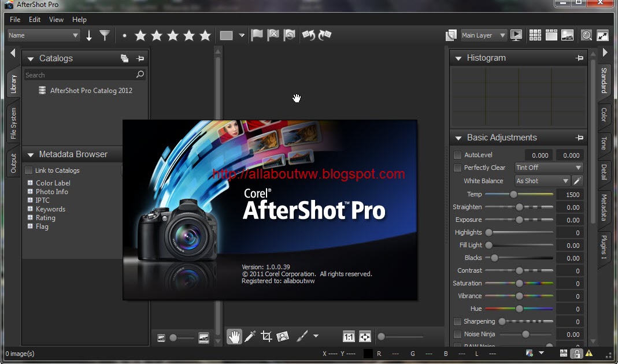Click the layers icon beside Main Layer

coord(451,35)
